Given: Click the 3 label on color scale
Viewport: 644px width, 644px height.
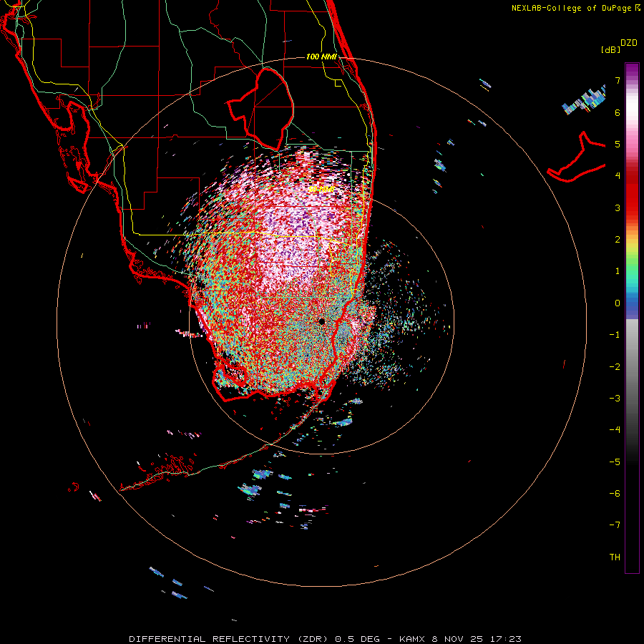Looking at the screenshot, I should pos(618,208).
